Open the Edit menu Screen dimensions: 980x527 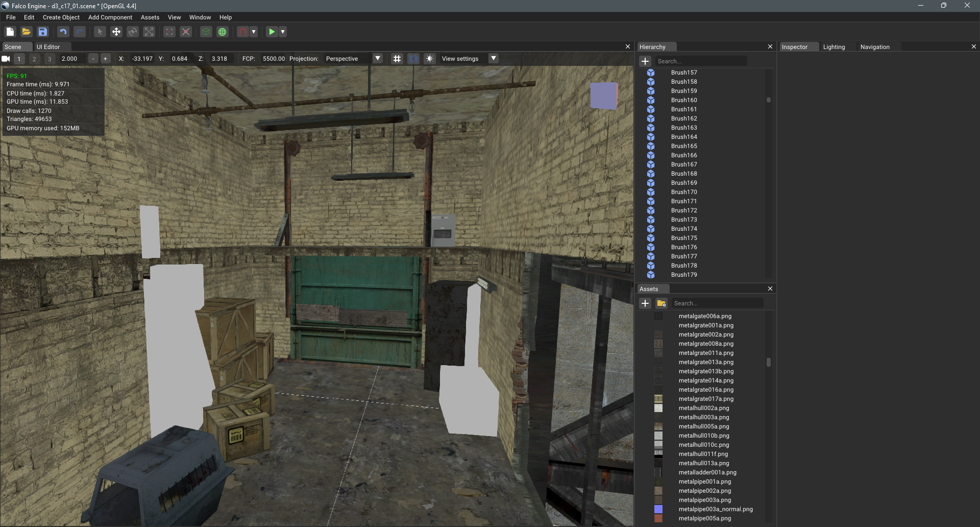point(29,17)
